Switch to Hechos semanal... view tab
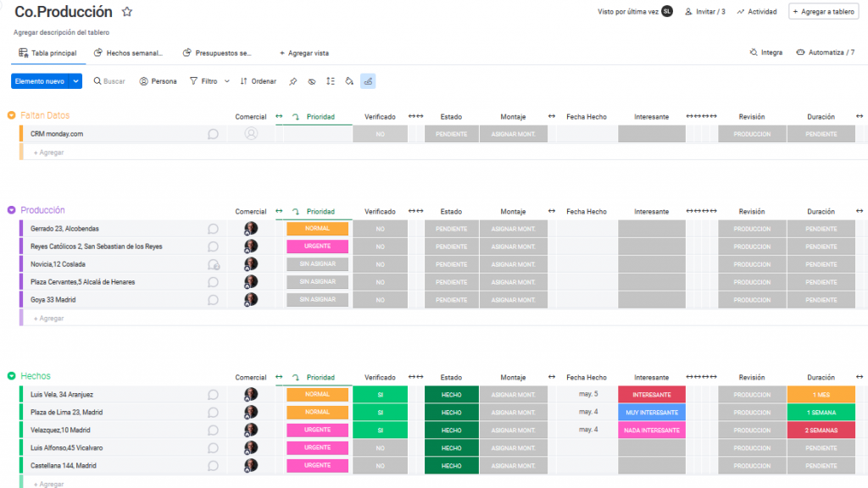868x488 pixels. (128, 53)
